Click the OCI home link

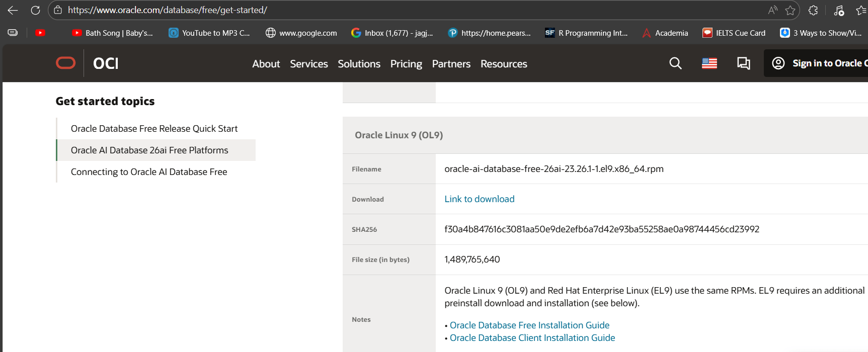106,63
